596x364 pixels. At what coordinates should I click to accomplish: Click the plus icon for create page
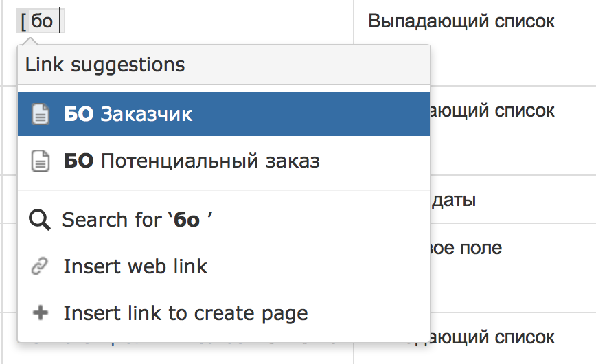[x=41, y=313]
